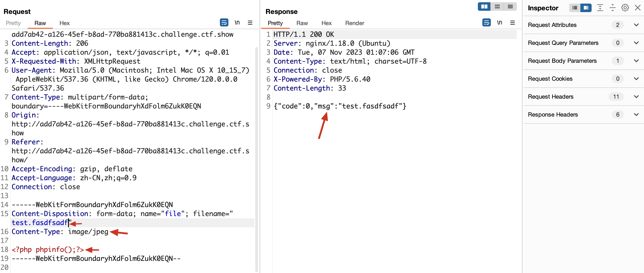Dock Inspector with left layout icon
644x273 pixels.
click(575, 8)
